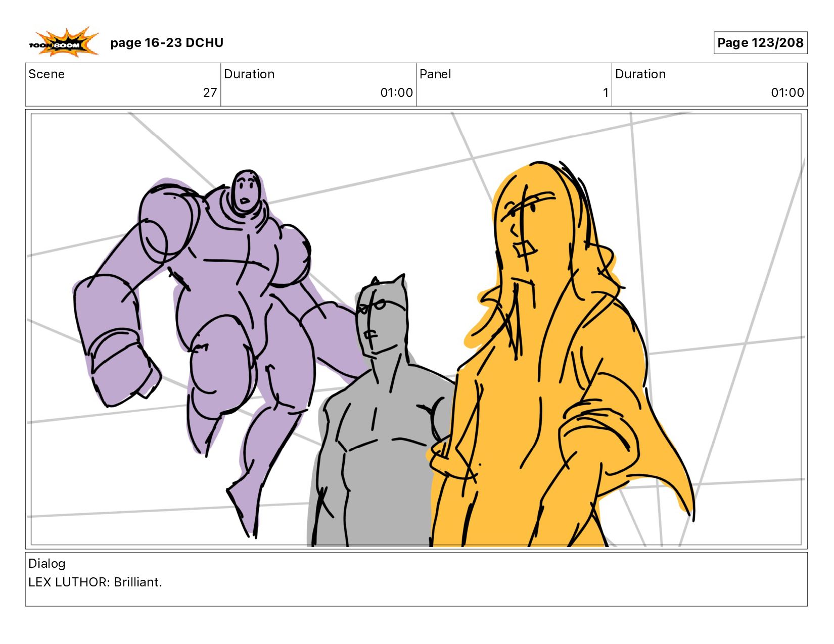This screenshot has width=834, height=644.
Task: Click the Toon Boom logo
Action: coord(63,41)
